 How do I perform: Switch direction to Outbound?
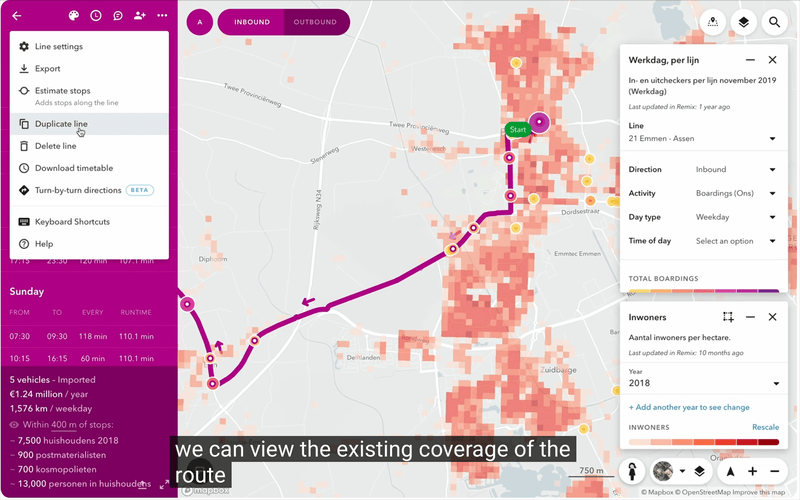pyautogui.click(x=316, y=22)
